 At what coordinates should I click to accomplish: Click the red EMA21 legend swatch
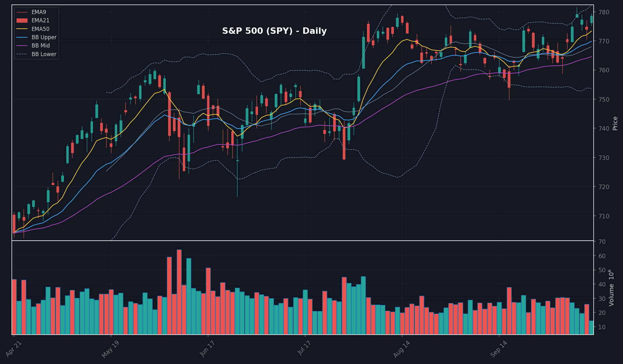22,20
